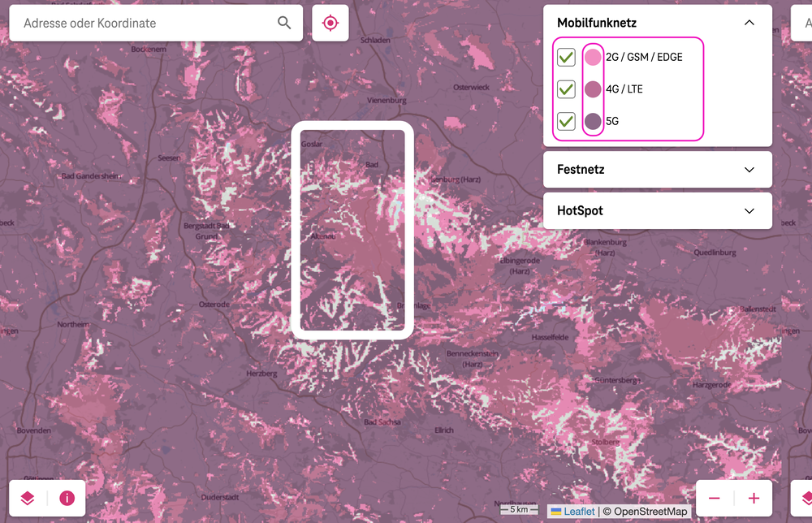
Task: Toggle the 5G coverage checkbox
Action: pyautogui.click(x=566, y=121)
